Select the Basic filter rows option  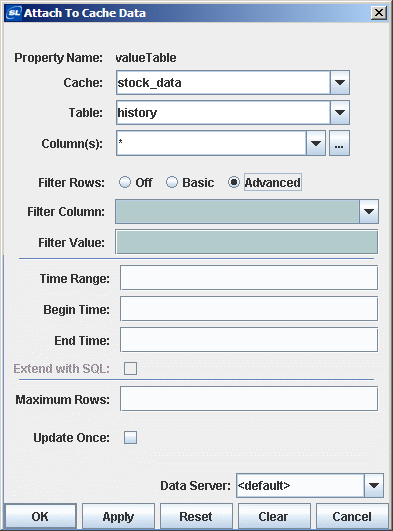[172, 182]
